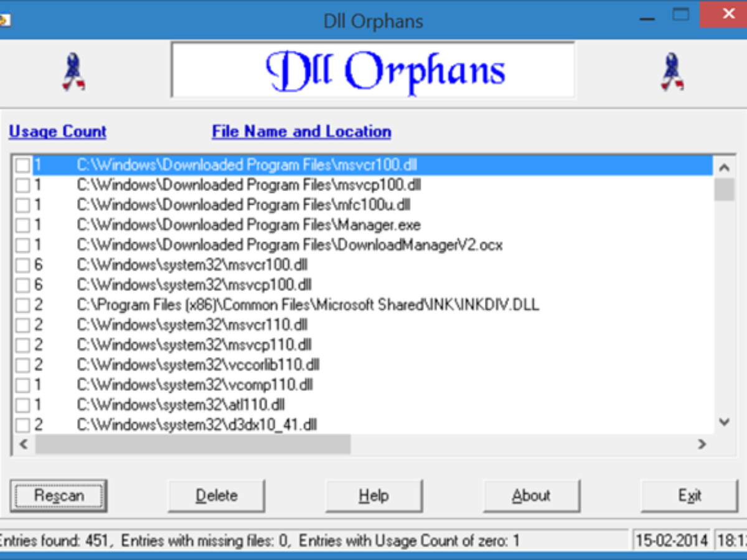Check the atl110.dll checkbox

coord(22,405)
